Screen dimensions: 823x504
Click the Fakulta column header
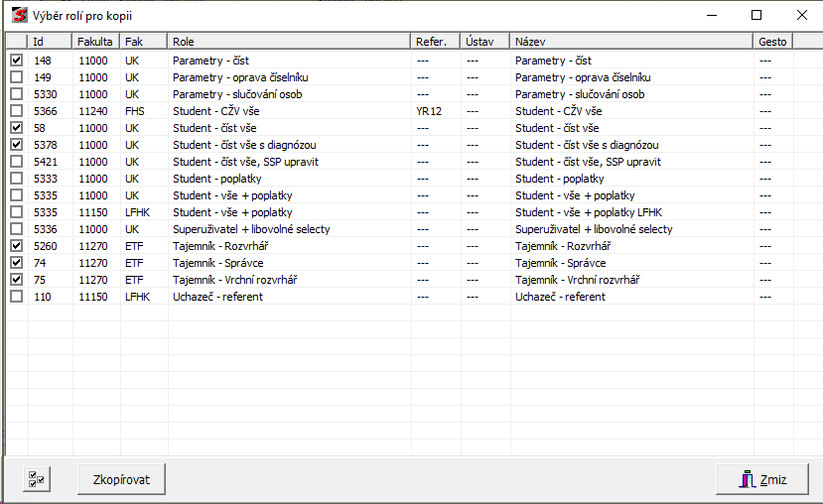coord(95,42)
